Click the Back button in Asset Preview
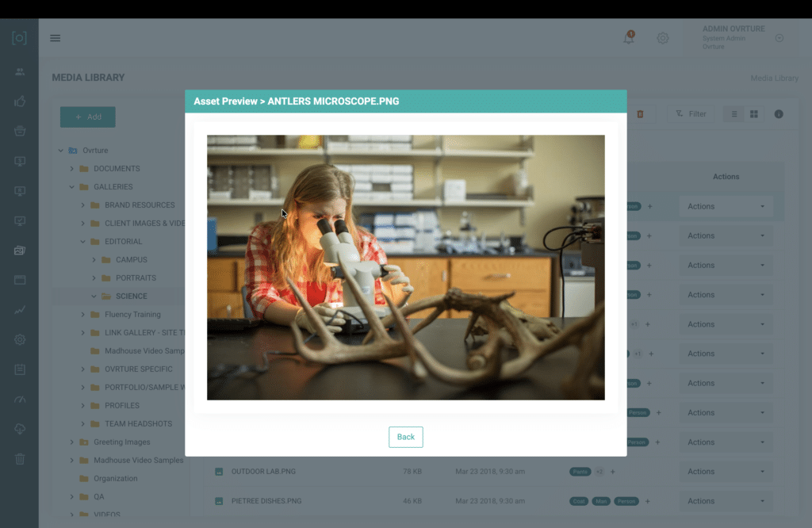Screen dimensions: 812x528 point(405,437)
